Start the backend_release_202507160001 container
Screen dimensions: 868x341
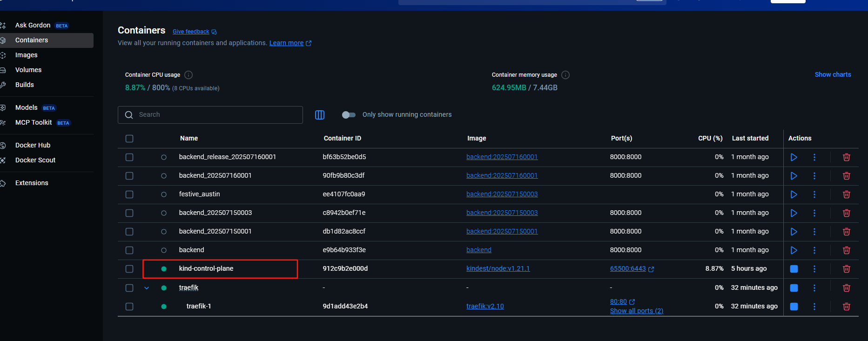point(794,157)
